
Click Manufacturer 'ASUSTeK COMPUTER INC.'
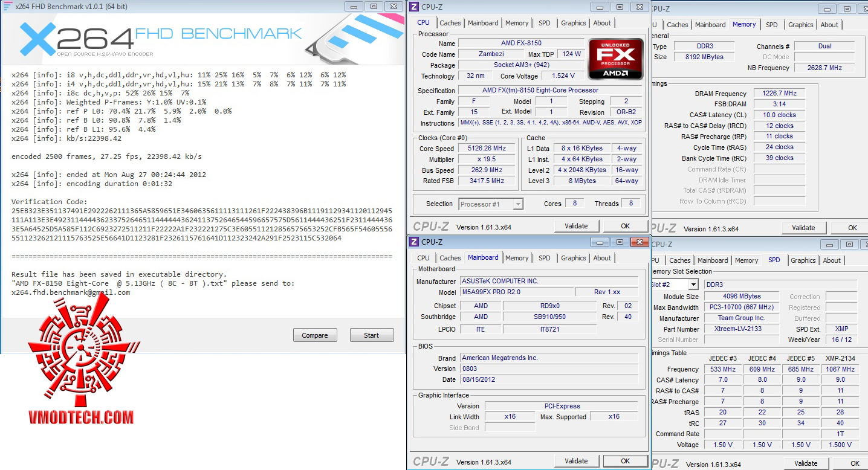pyautogui.click(x=549, y=282)
